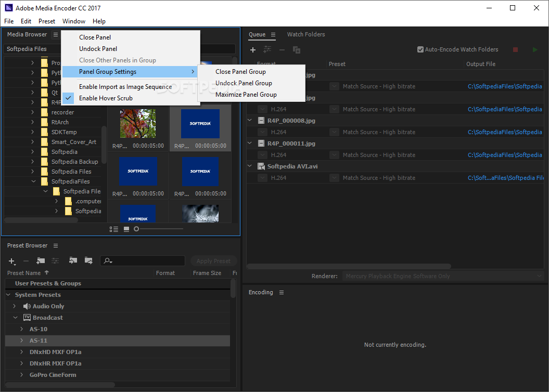Click the Add Source plus icon in Queue
Viewport: 549px width, 392px height.
(x=253, y=50)
